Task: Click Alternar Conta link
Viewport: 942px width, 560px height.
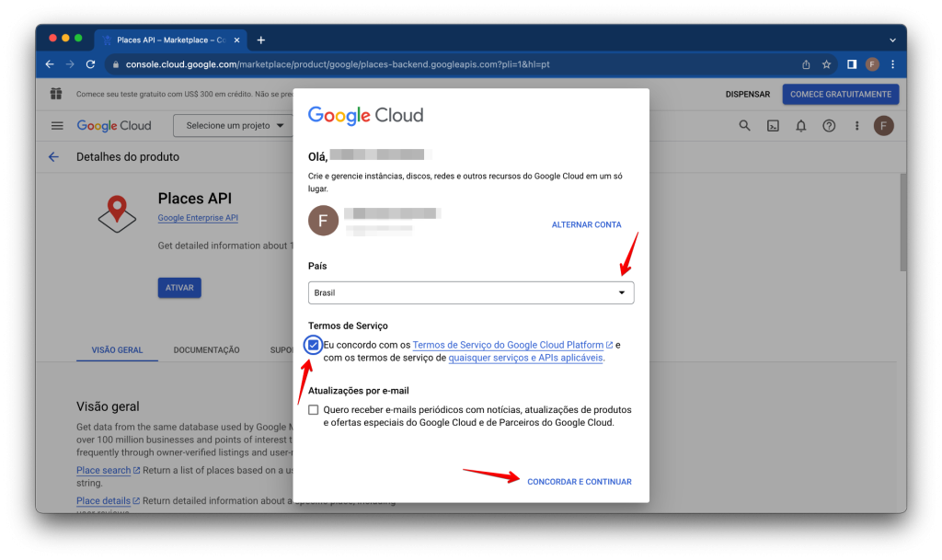Action: [586, 224]
